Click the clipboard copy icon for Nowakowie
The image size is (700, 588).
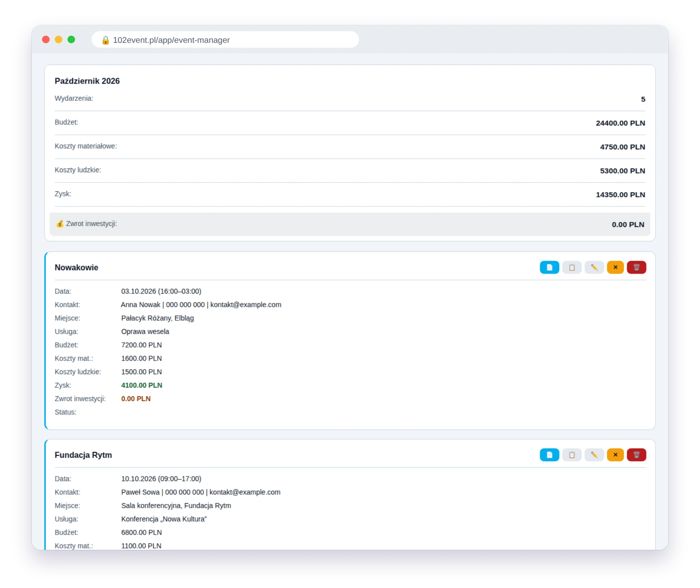(x=572, y=267)
